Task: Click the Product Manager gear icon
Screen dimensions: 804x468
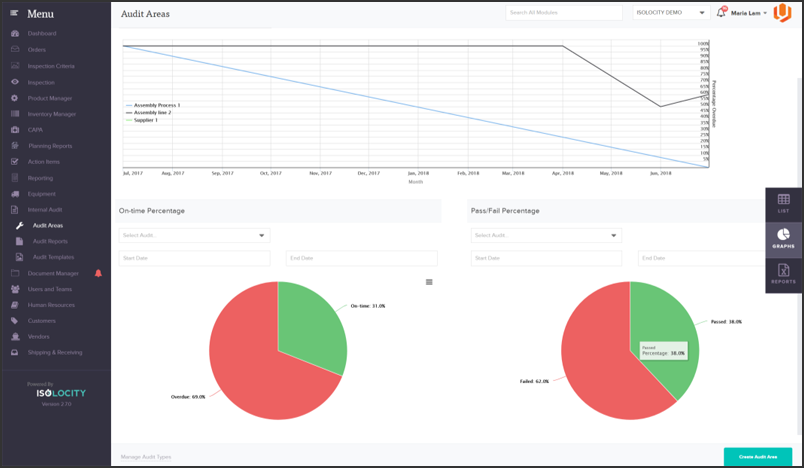Action: point(15,98)
